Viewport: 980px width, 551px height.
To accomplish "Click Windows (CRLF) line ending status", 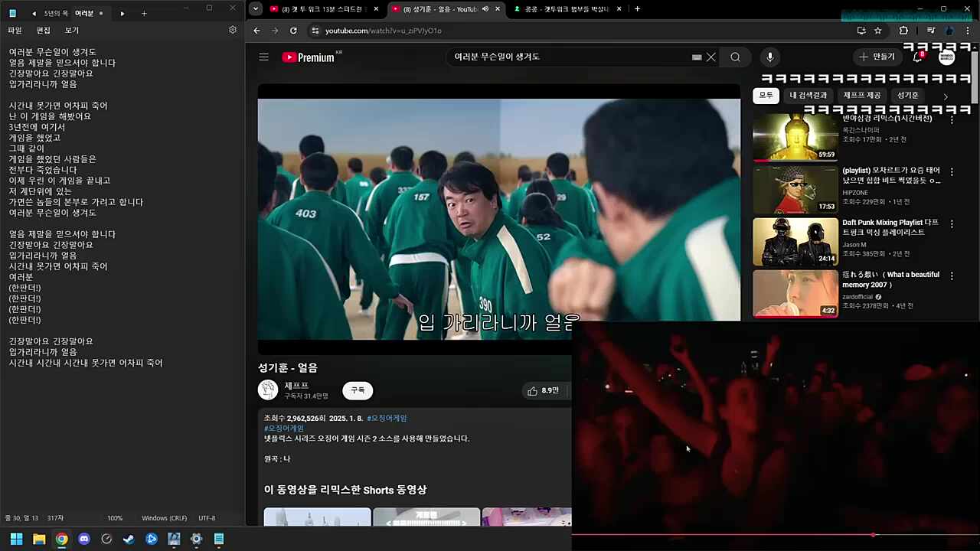I will click(164, 518).
